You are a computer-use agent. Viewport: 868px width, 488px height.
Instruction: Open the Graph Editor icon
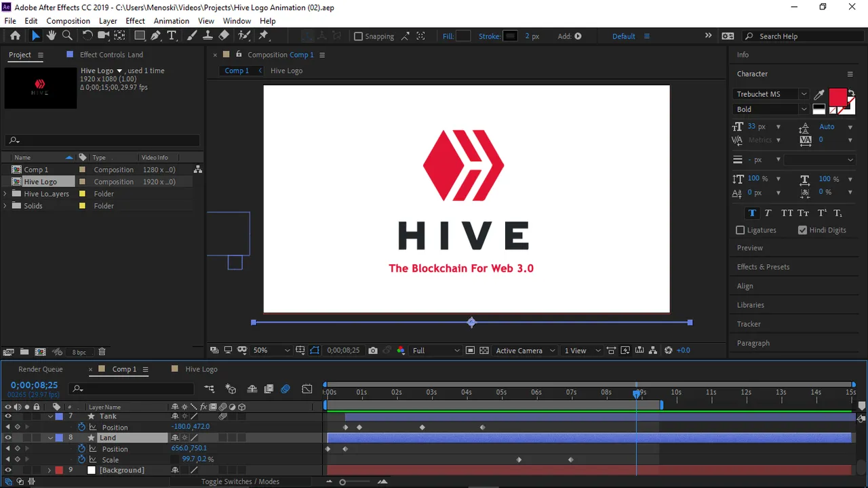click(x=307, y=389)
